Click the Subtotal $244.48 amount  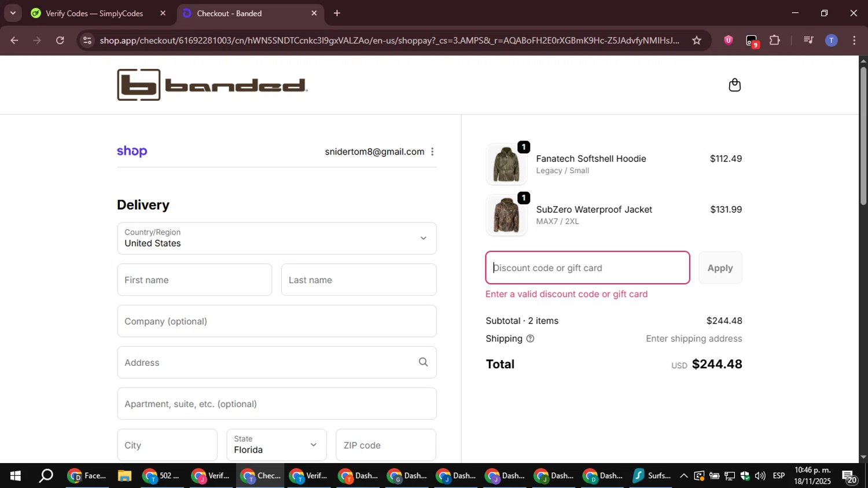(x=724, y=321)
